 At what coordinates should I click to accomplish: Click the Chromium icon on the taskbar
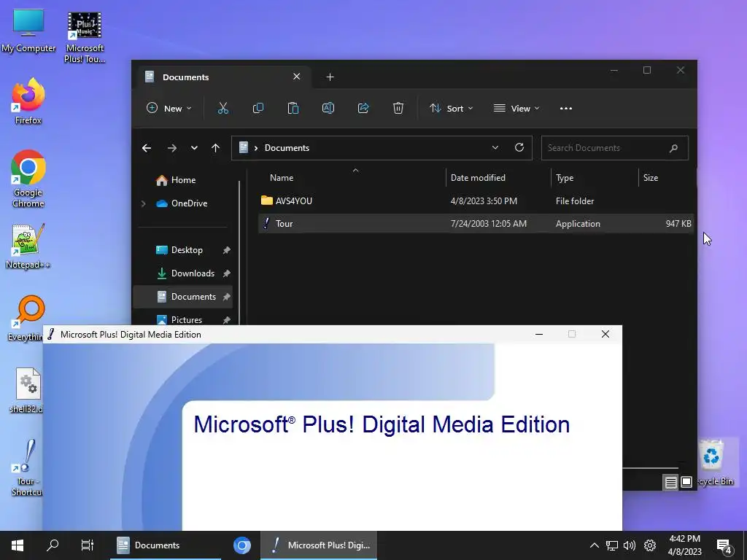click(x=242, y=545)
